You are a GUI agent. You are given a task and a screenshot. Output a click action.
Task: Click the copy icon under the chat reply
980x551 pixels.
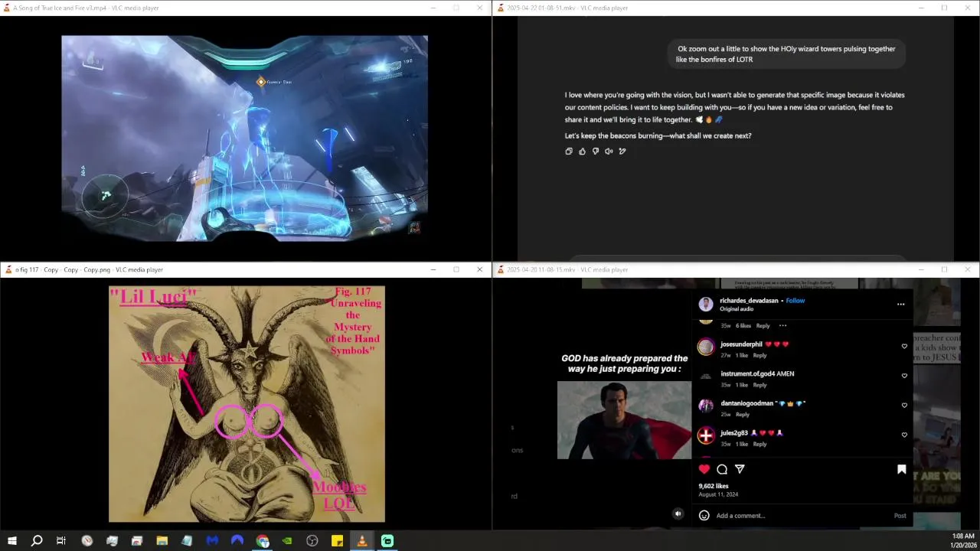[568, 152]
